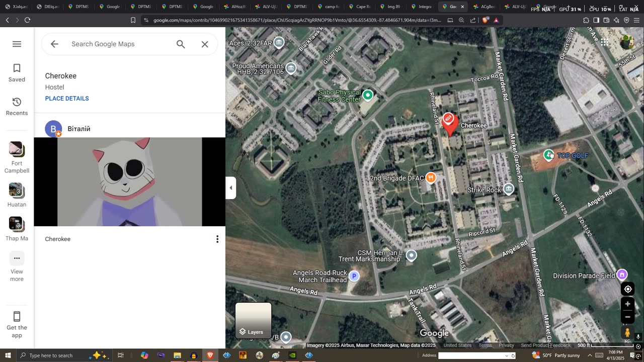Open the browser share icon
644x362 pixels.
click(x=473, y=20)
